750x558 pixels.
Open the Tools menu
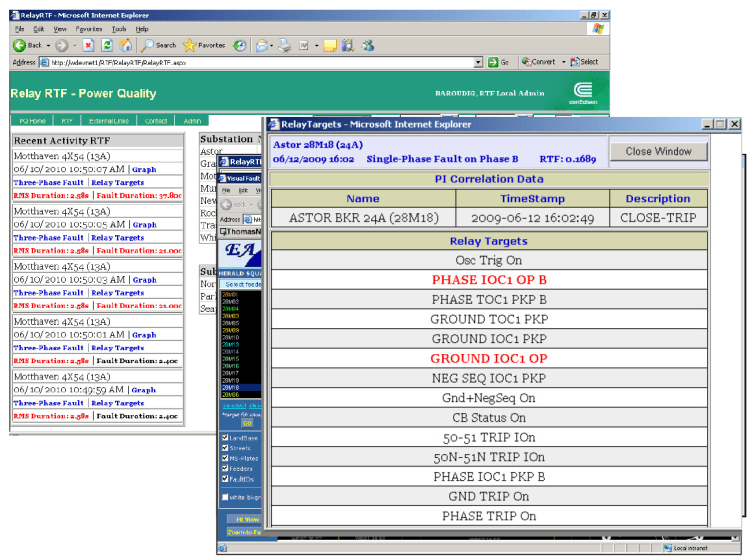coord(119,29)
